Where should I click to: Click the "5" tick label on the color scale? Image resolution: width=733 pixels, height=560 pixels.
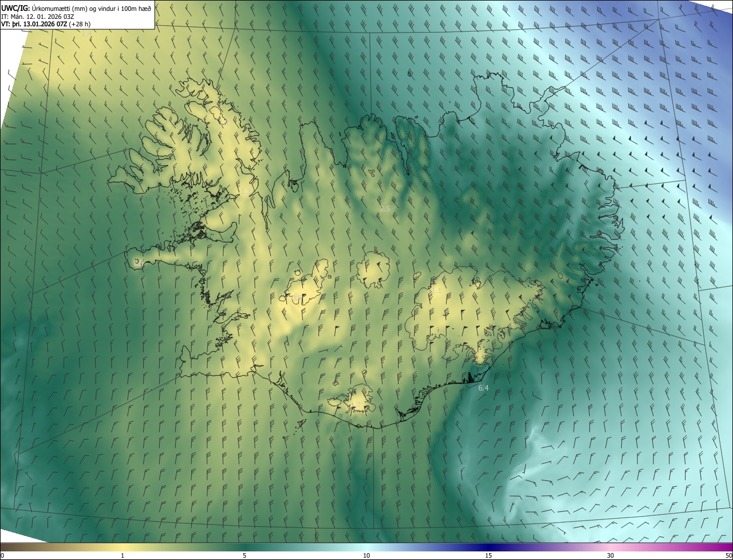point(245,555)
